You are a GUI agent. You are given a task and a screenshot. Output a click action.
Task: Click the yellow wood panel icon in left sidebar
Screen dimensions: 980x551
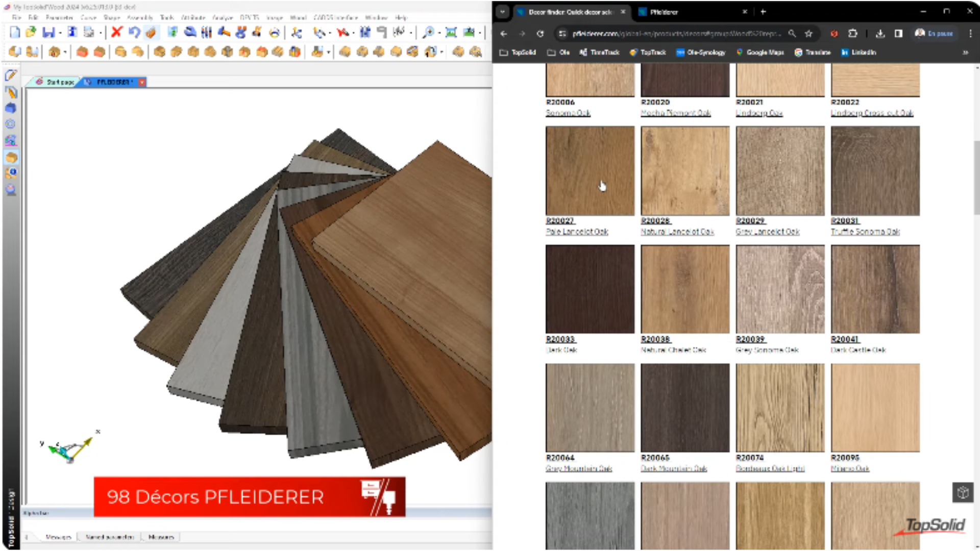[11, 158]
